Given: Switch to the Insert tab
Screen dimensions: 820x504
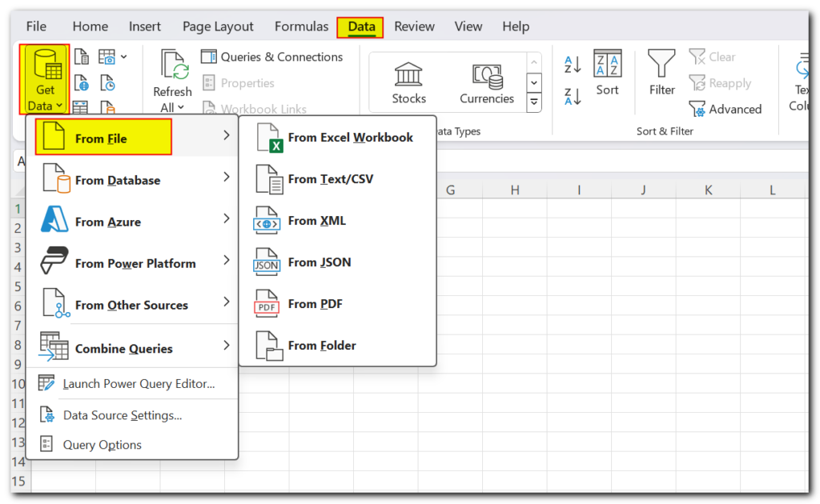Looking at the screenshot, I should (144, 26).
